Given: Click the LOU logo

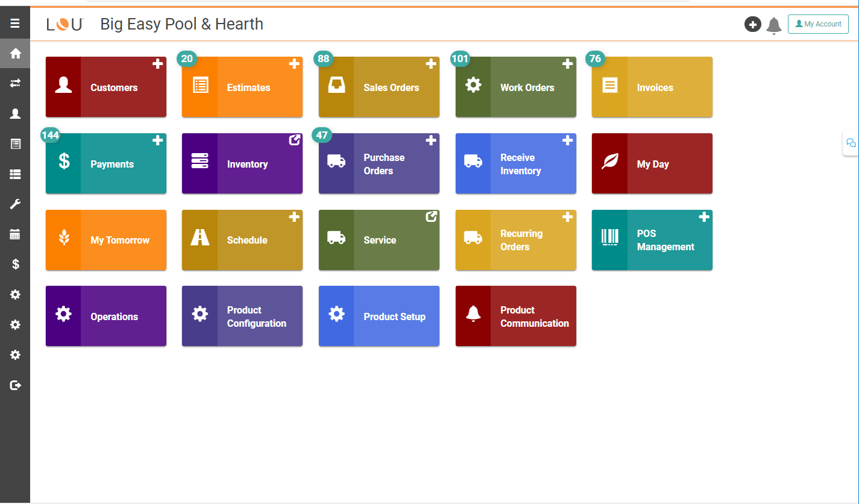Looking at the screenshot, I should pyautogui.click(x=65, y=25).
